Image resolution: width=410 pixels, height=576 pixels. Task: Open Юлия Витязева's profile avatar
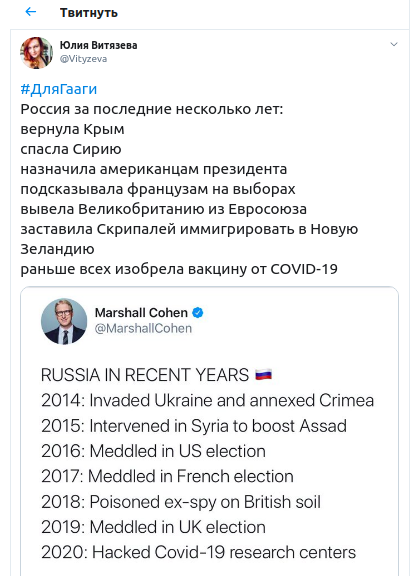click(x=36, y=53)
